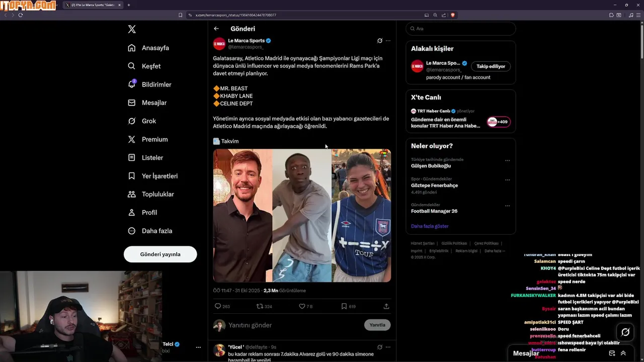Click the Yücel reply avatar
This screenshot has height=362, width=644.
tap(219, 350)
